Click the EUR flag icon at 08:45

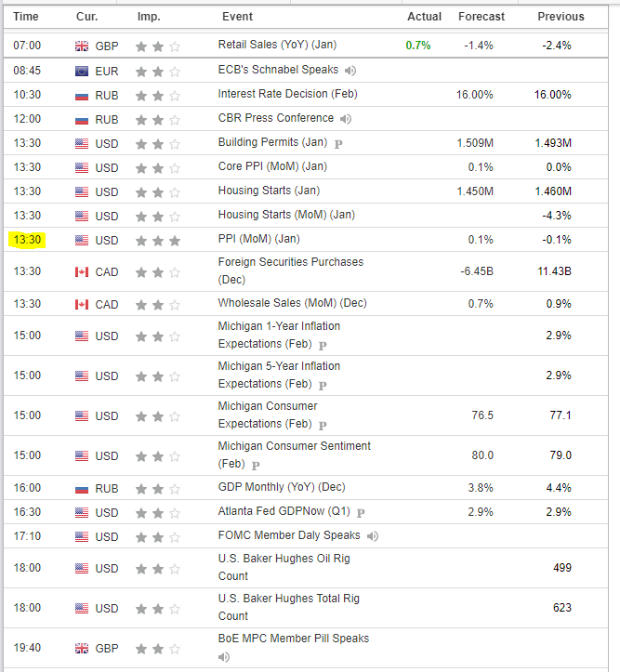coord(82,71)
